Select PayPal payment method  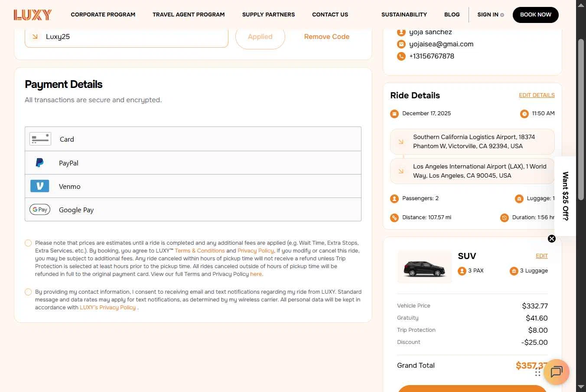click(193, 163)
